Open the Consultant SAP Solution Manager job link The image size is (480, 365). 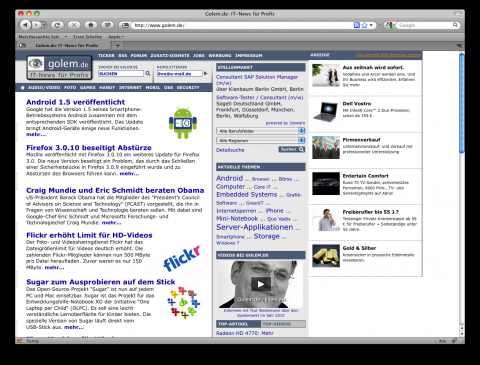click(257, 80)
